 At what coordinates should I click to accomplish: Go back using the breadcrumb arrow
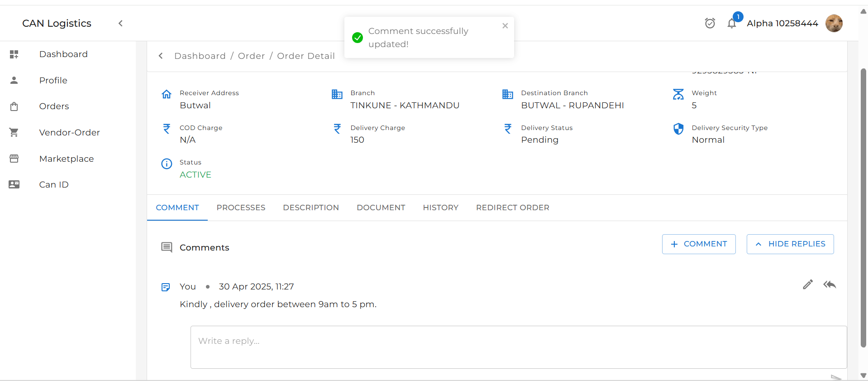click(161, 56)
